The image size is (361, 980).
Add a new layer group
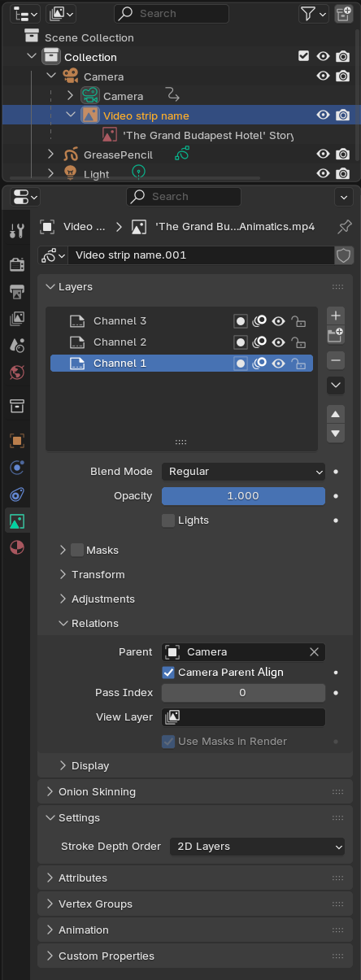[336, 335]
